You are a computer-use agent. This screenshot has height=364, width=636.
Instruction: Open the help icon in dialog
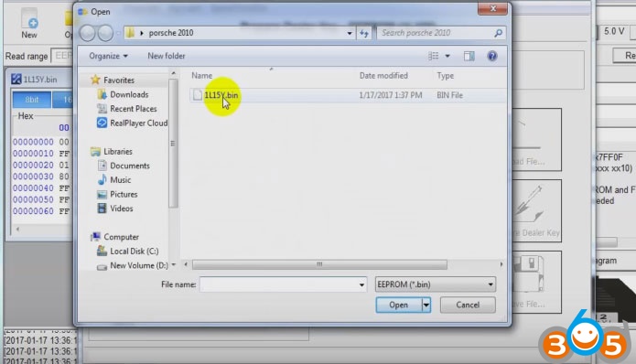492,56
